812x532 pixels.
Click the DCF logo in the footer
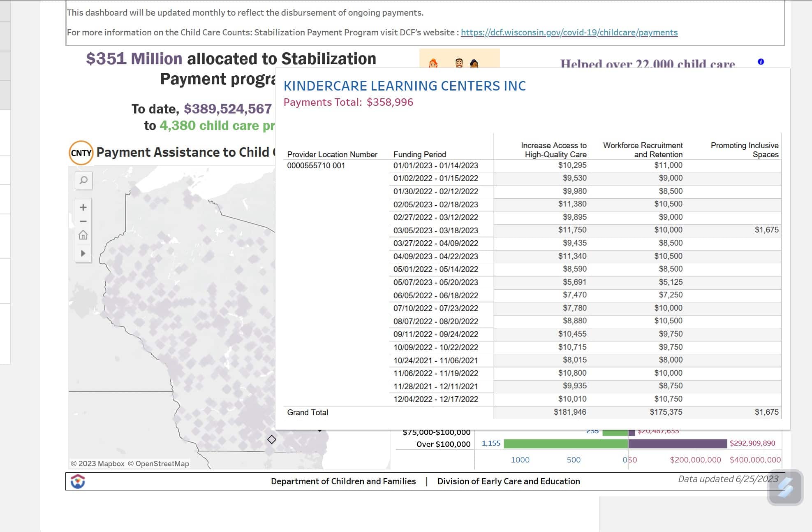[x=78, y=481]
